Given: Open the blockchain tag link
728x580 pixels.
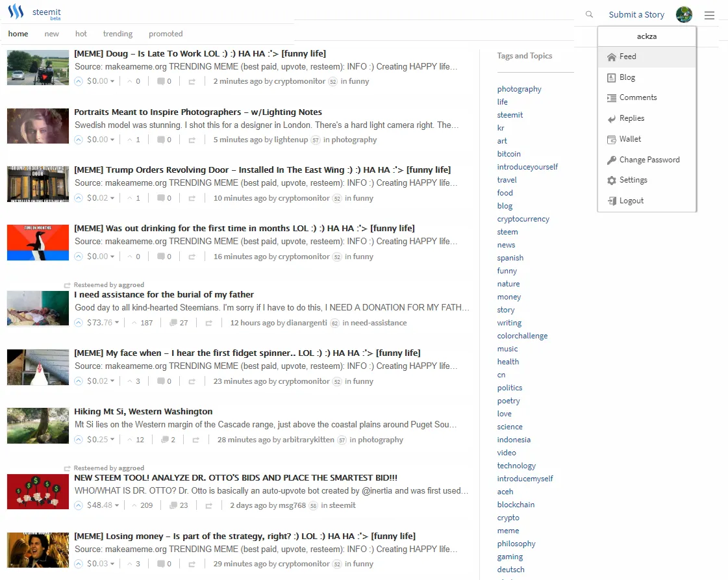Looking at the screenshot, I should click(516, 505).
